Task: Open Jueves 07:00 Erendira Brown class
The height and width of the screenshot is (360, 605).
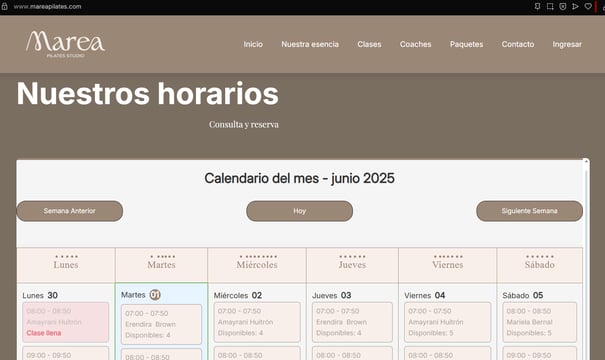Action: tap(352, 322)
